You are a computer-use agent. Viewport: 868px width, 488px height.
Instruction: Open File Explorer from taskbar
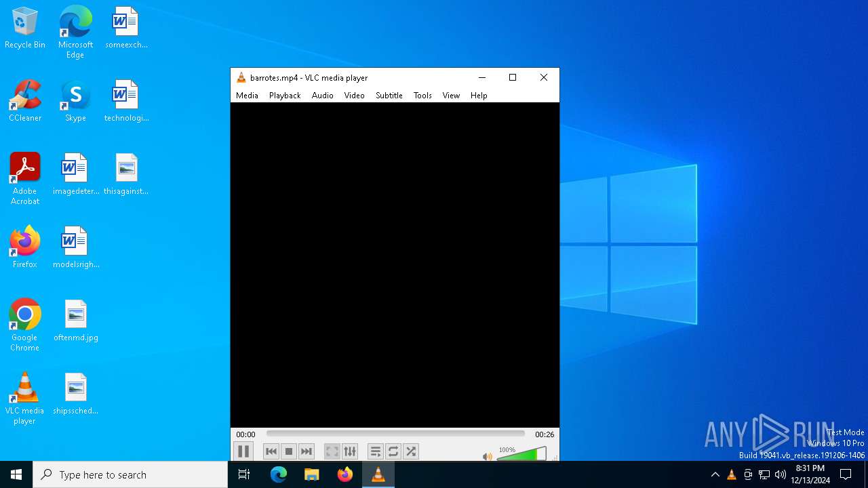[x=312, y=474]
